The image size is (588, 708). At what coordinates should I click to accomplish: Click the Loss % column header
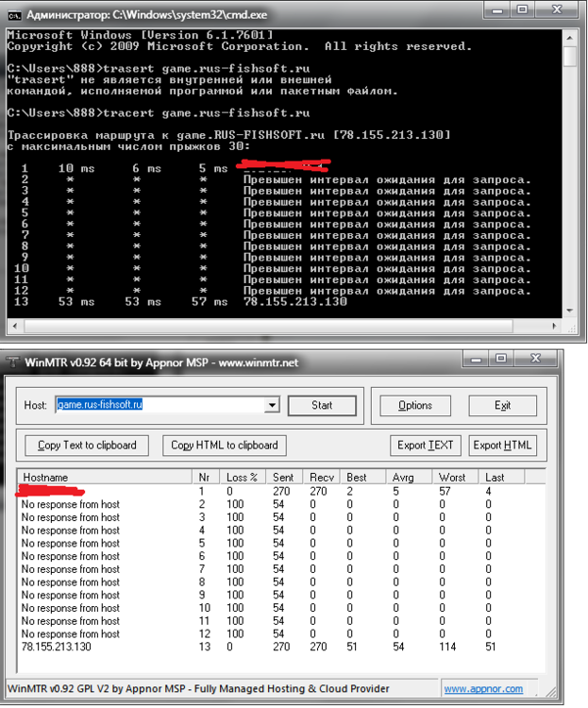243,478
